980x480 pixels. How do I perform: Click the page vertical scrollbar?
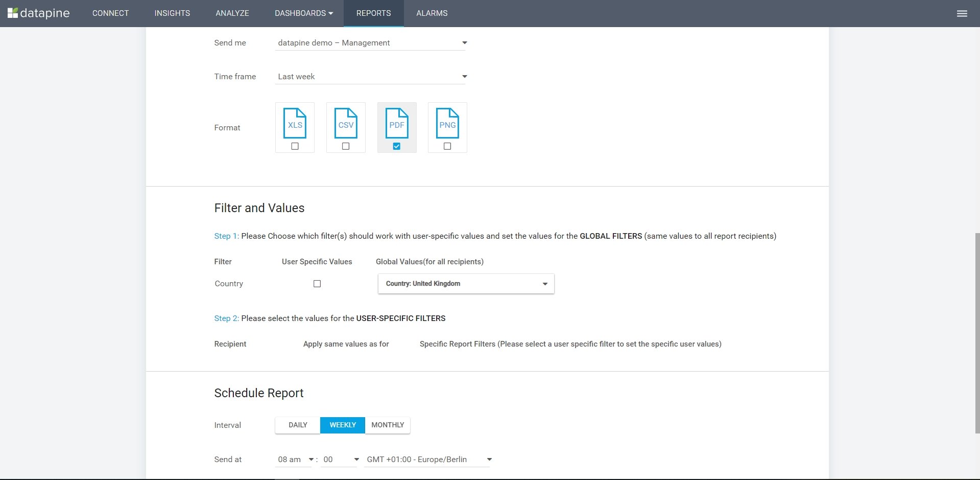[x=976, y=332]
